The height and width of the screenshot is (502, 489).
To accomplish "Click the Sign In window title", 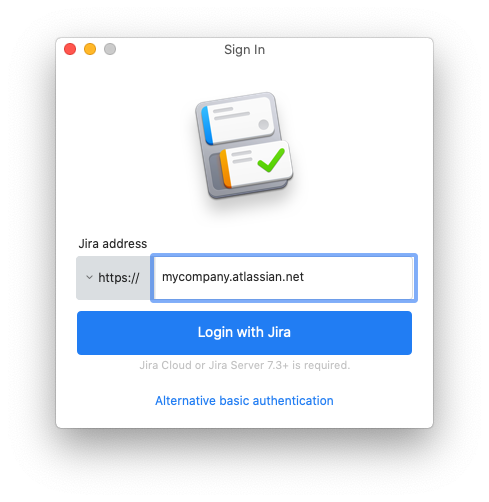I will [x=245, y=50].
